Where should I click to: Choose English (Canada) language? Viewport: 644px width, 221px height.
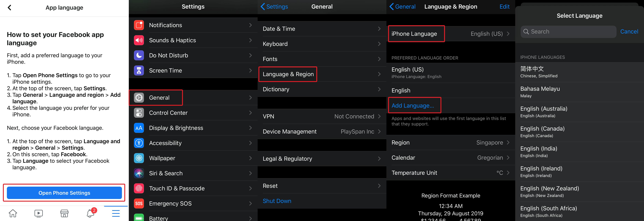pos(579,132)
